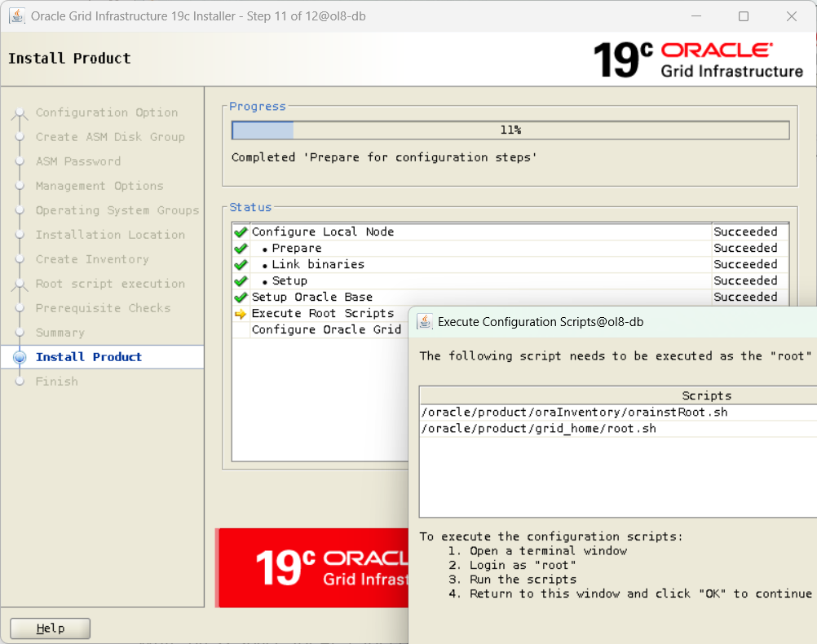Click the Scripts column header
Viewport: 817px width, 644px height.
[618, 395]
